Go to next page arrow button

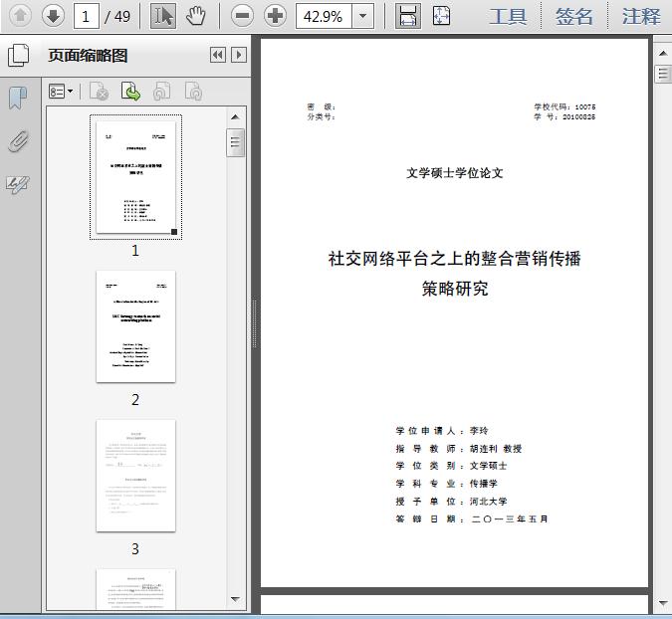click(x=53, y=16)
